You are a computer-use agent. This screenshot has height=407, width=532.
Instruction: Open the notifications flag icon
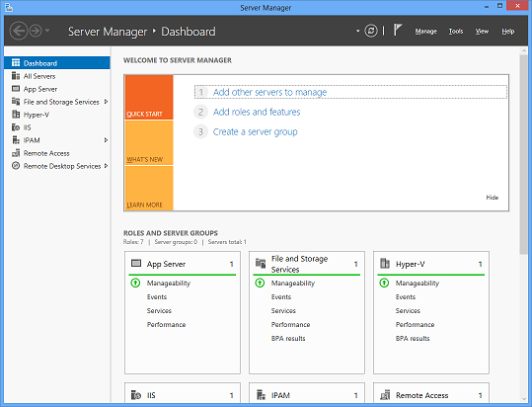point(398,30)
